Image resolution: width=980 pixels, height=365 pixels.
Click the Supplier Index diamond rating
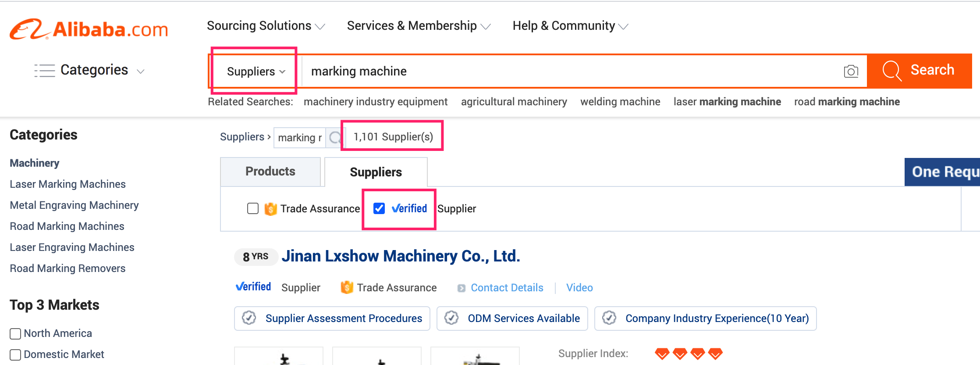pyautogui.click(x=688, y=354)
